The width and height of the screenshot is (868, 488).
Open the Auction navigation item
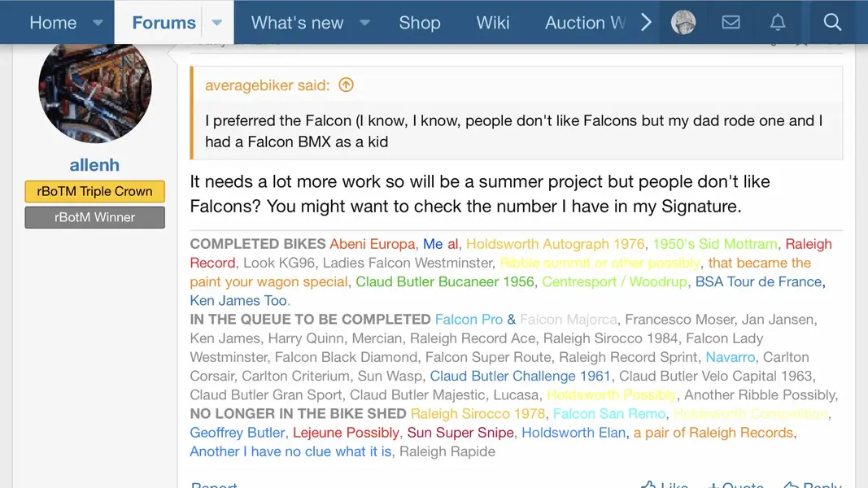tap(585, 23)
